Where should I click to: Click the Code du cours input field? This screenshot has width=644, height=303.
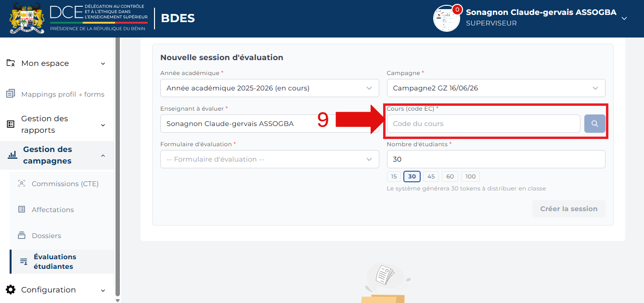click(483, 124)
